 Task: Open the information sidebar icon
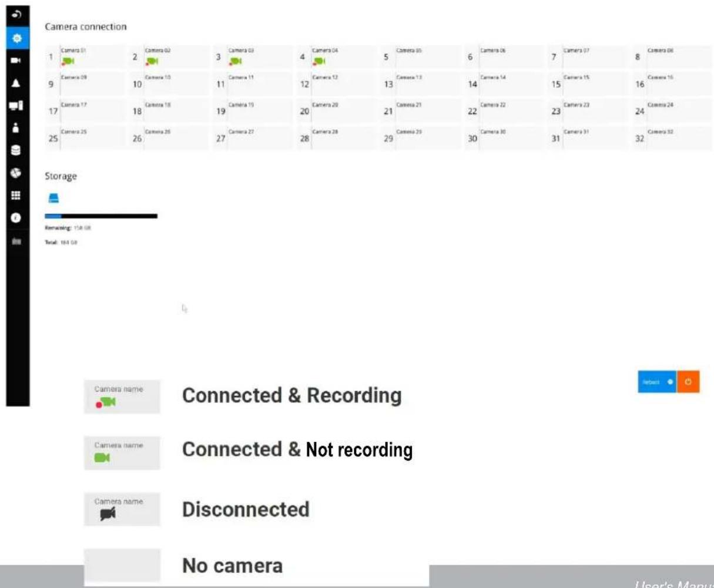(x=16, y=218)
